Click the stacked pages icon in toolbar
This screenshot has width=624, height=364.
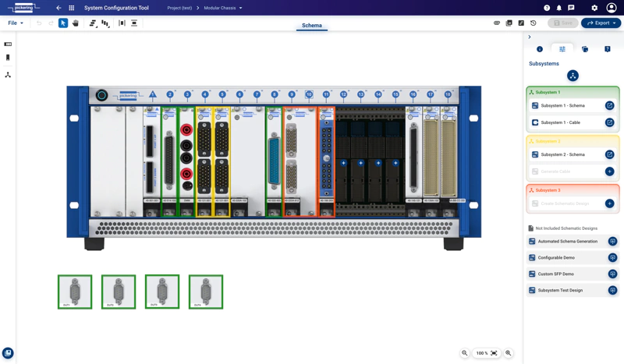click(509, 23)
